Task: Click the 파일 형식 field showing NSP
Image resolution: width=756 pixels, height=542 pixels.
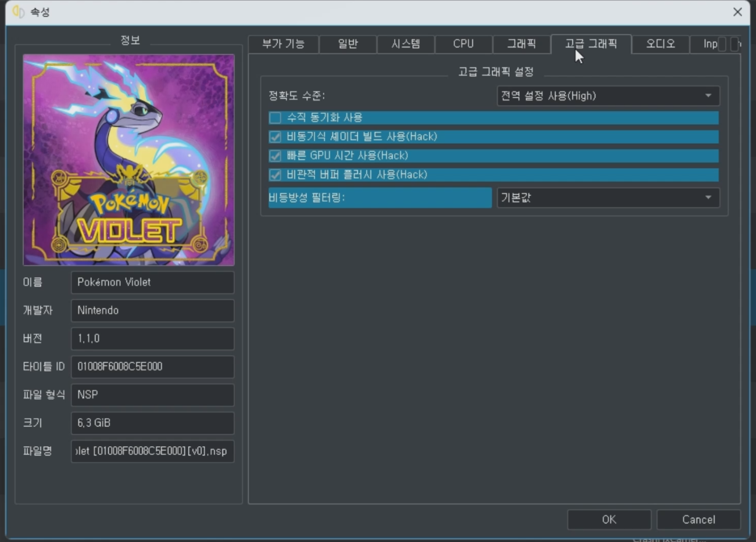Action: (x=152, y=395)
